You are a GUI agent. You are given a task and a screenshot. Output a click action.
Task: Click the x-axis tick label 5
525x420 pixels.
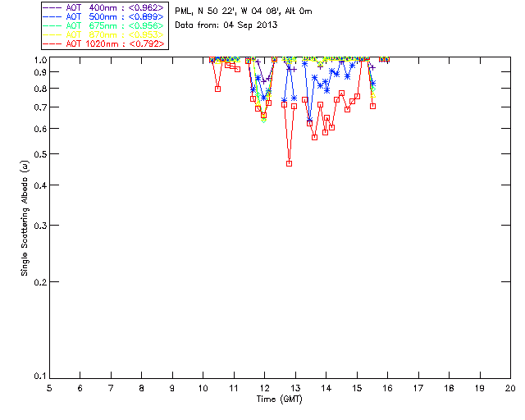point(49,388)
